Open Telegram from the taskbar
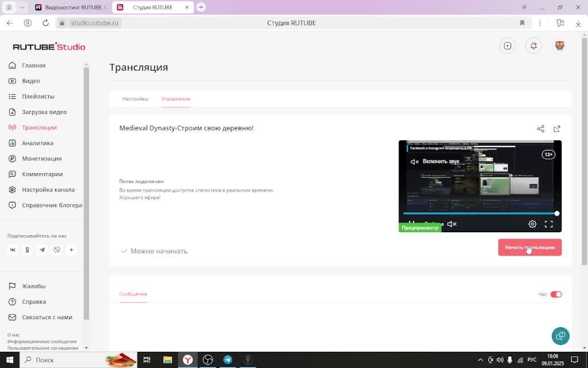Viewport: 588px width, 368px height. (x=227, y=360)
